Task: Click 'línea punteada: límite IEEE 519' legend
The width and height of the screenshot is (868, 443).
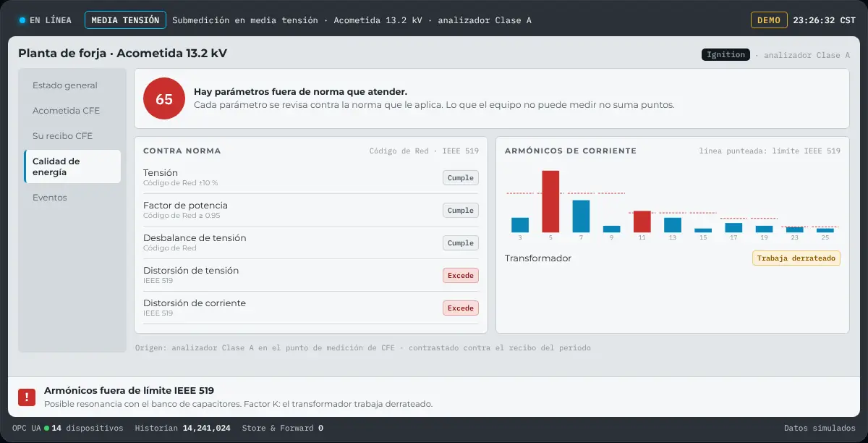Action: pyautogui.click(x=770, y=151)
